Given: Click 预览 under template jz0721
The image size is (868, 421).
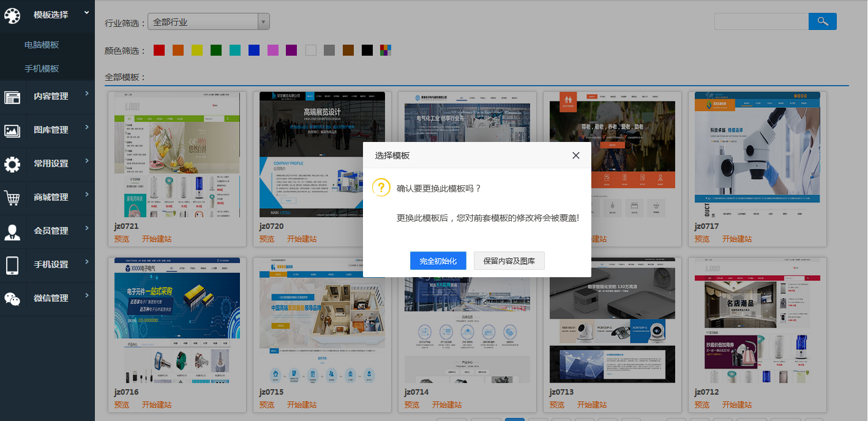Looking at the screenshot, I should pyautogui.click(x=122, y=239).
